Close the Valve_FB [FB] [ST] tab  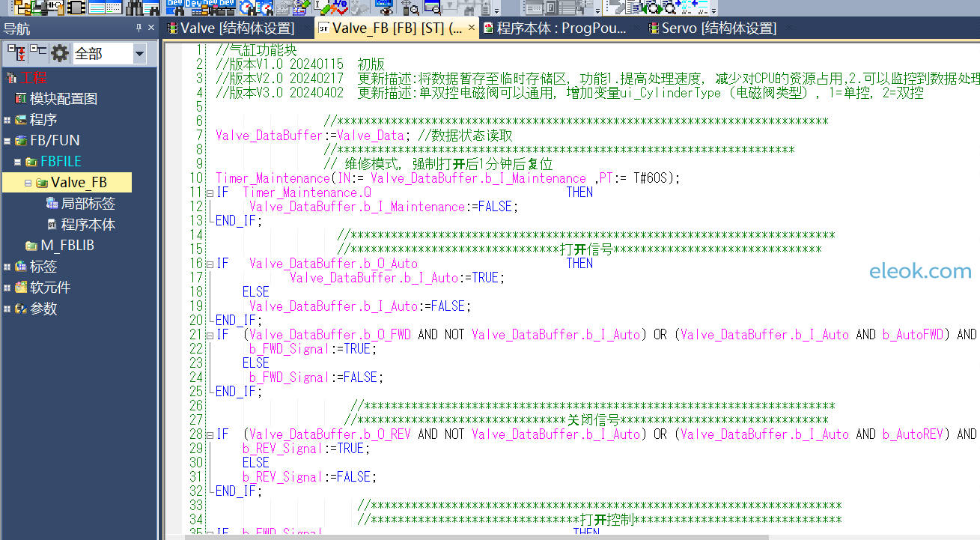(x=472, y=28)
